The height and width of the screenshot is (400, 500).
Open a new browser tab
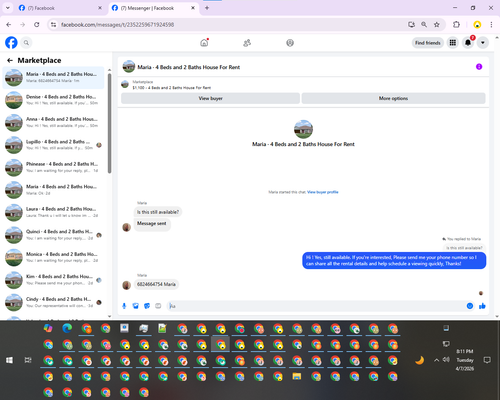[207, 8]
